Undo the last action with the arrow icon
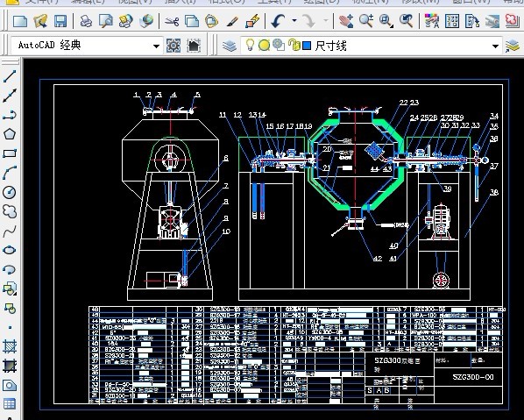The width and height of the screenshot is (524, 420). (x=278, y=21)
